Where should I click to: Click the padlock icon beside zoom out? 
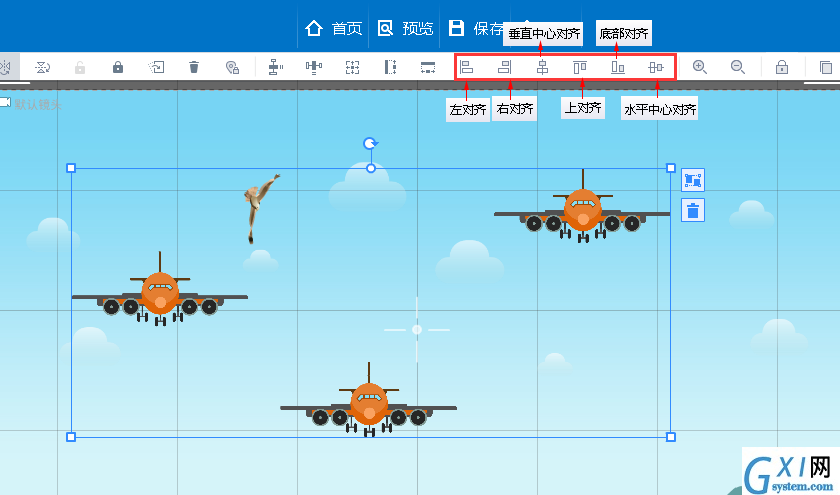(x=782, y=67)
